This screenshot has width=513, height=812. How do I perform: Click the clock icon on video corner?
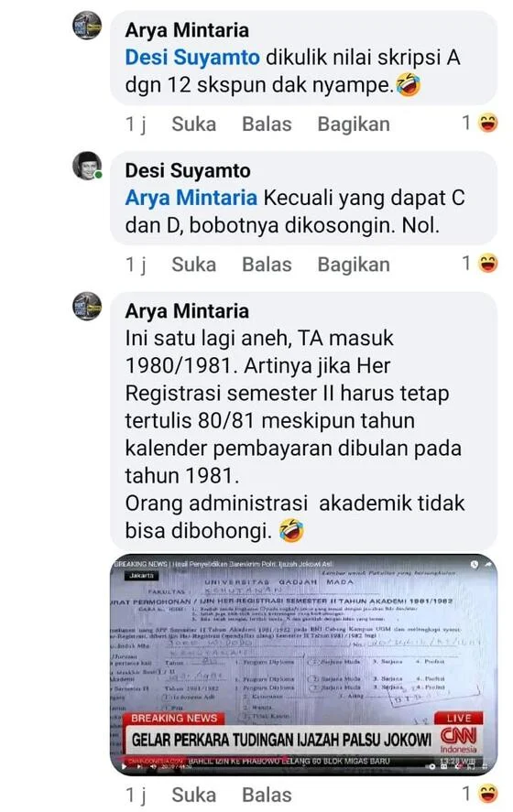click(x=475, y=565)
